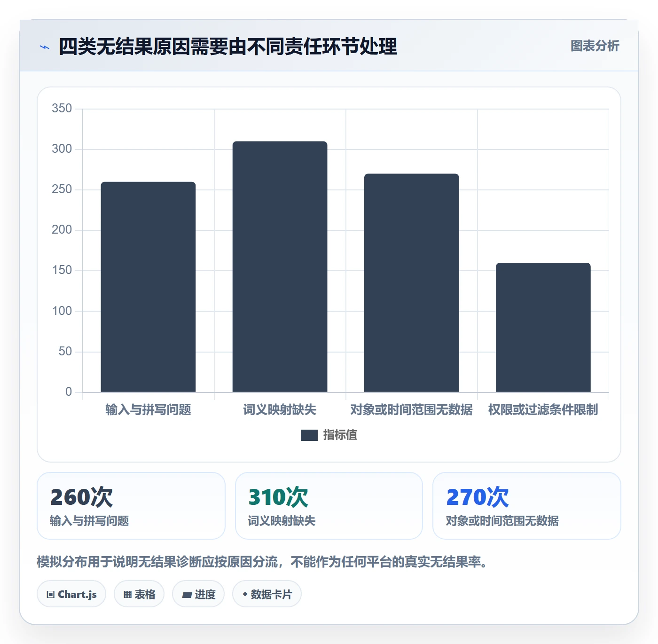Open the 260次 data card
658x644 pixels.
(x=131, y=506)
